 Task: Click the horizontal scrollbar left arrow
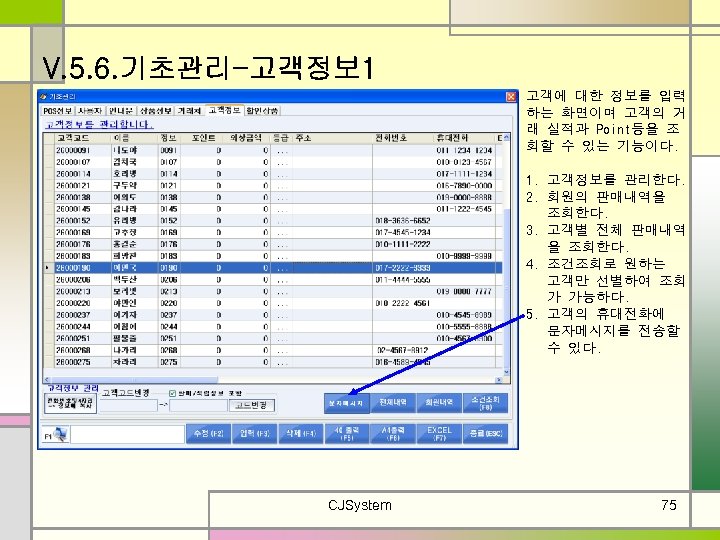tap(47, 380)
